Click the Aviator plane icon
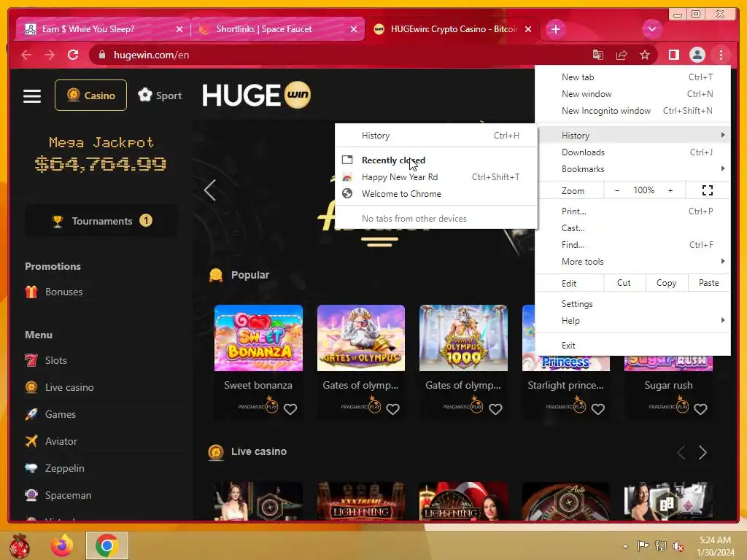Image resolution: width=747 pixels, height=560 pixels. click(31, 441)
